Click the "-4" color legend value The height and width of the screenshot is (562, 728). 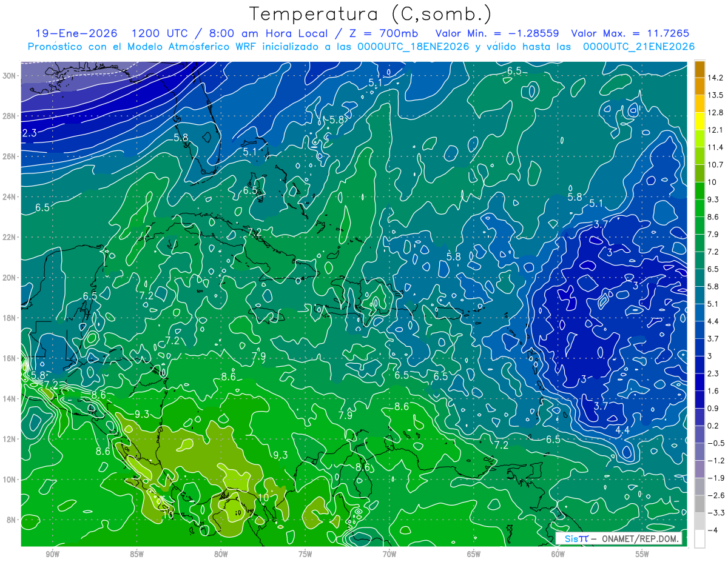(713, 530)
